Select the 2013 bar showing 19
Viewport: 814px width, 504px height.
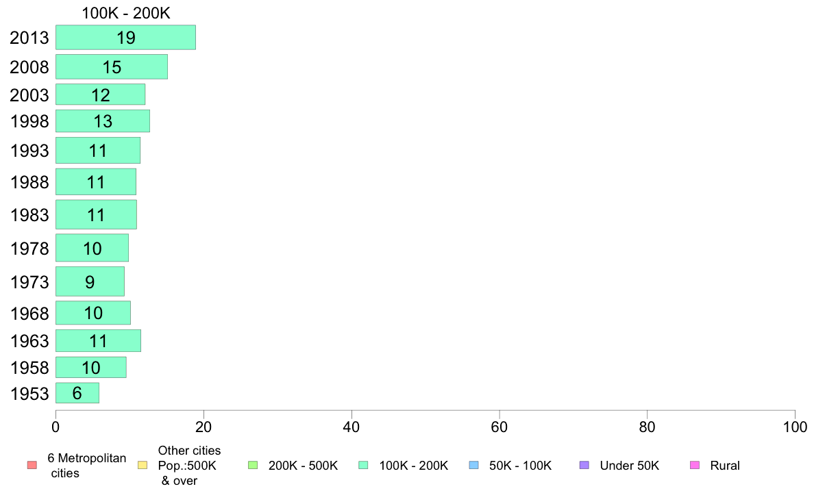[125, 37]
